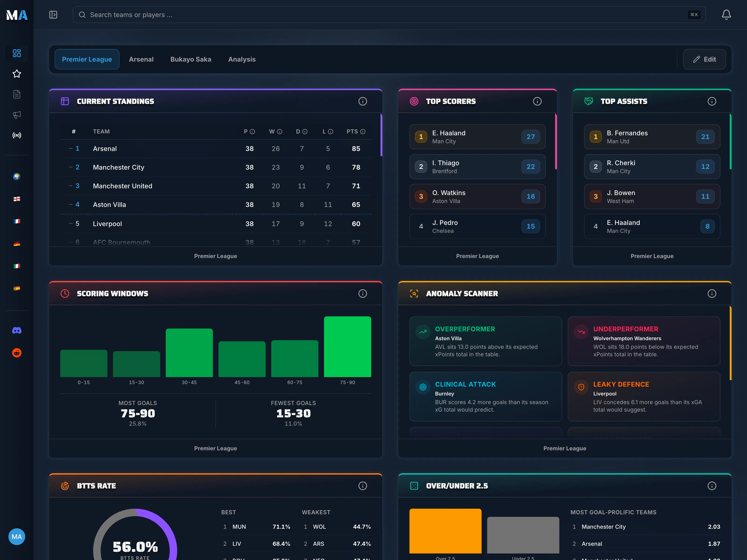Open the dashboard grid icon in sidebar
747x560 pixels.
[17, 53]
